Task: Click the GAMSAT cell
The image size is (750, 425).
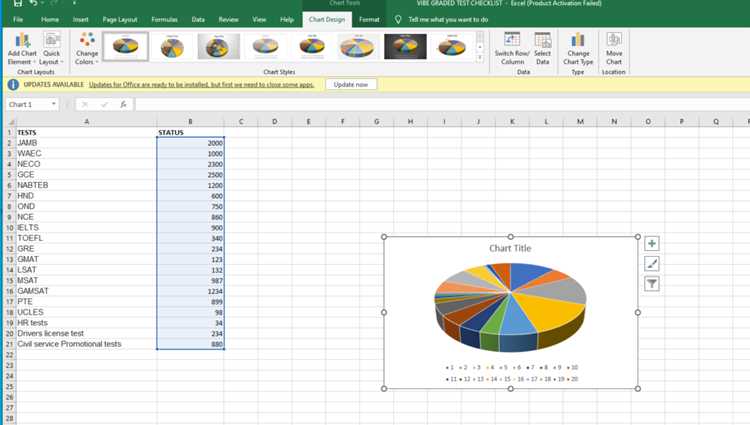Action: pos(87,291)
